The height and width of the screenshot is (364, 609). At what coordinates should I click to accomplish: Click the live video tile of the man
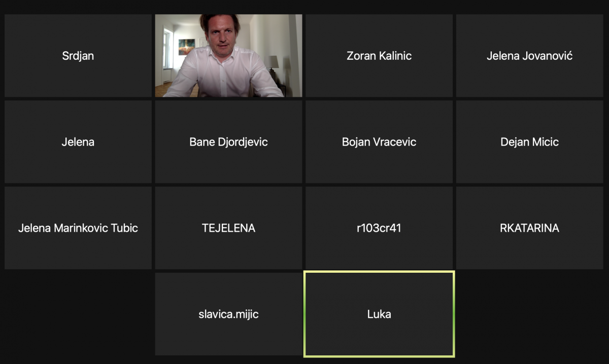click(228, 56)
